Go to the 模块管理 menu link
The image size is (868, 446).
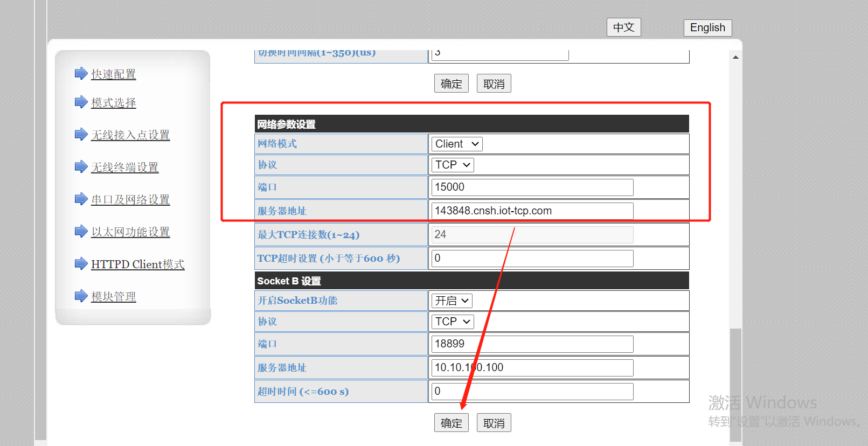[x=114, y=297]
